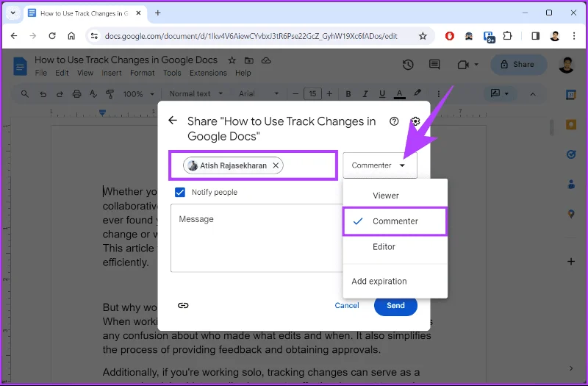
Task: Copy link icon in Share dialog
Action: click(x=183, y=305)
